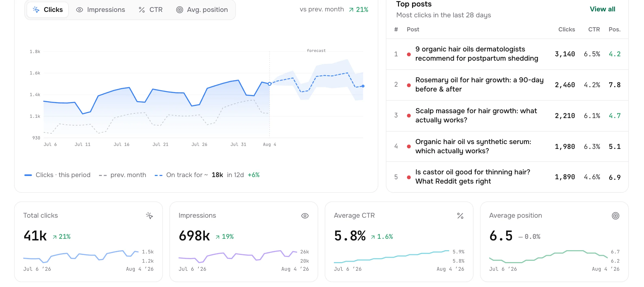This screenshot has width=644, height=287.
Task: Click the red dot beside Rosemary oil post
Action: coord(409,85)
